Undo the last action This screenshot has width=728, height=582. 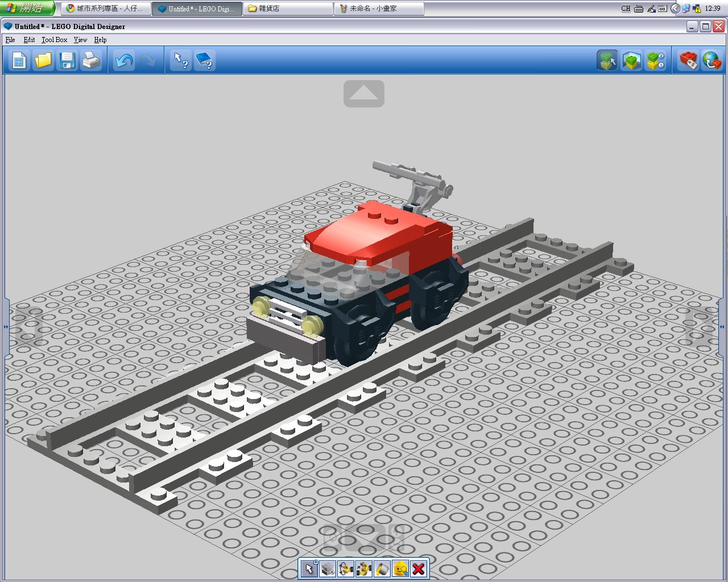(x=123, y=60)
